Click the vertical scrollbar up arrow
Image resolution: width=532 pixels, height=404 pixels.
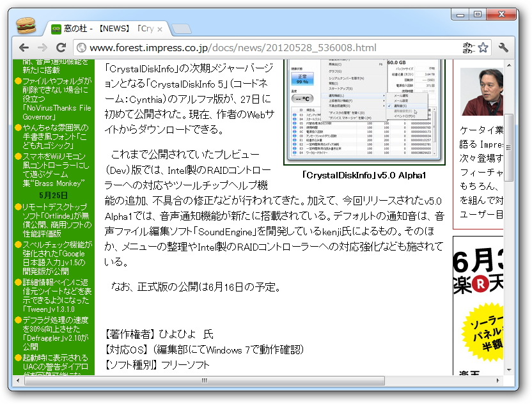point(508,65)
